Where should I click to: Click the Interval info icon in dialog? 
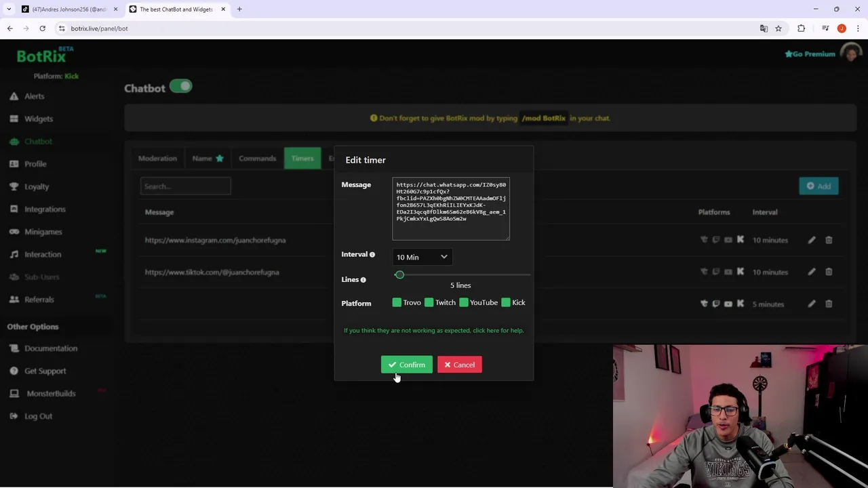372,255
